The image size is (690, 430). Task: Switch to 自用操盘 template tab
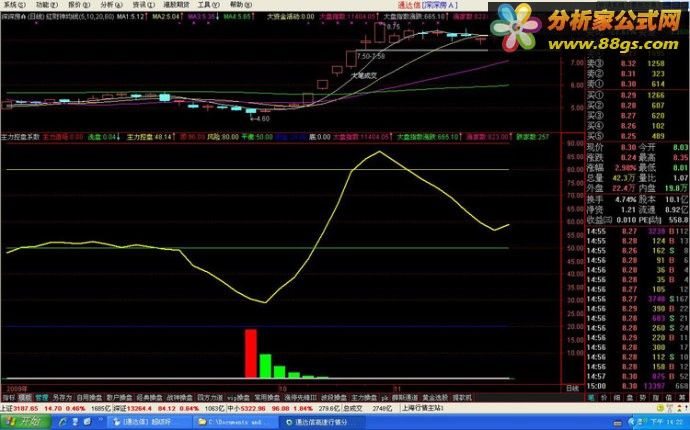point(89,397)
